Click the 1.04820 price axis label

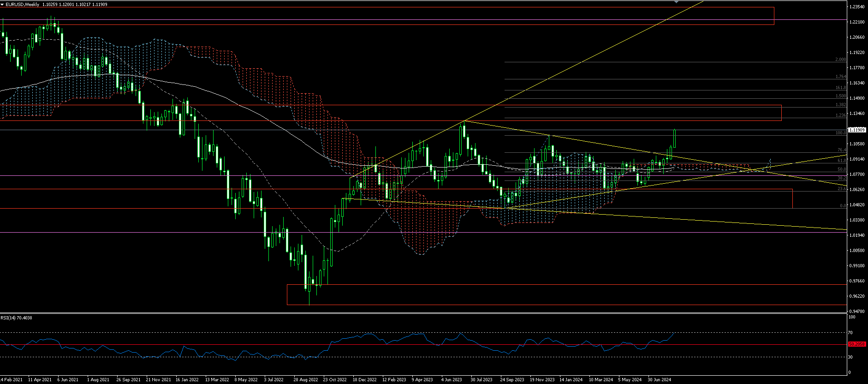[856, 205]
